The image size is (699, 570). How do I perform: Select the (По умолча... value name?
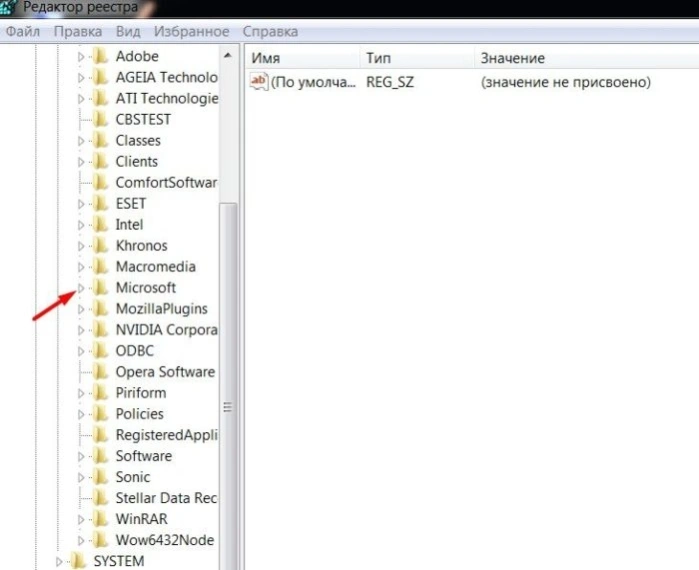[313, 82]
